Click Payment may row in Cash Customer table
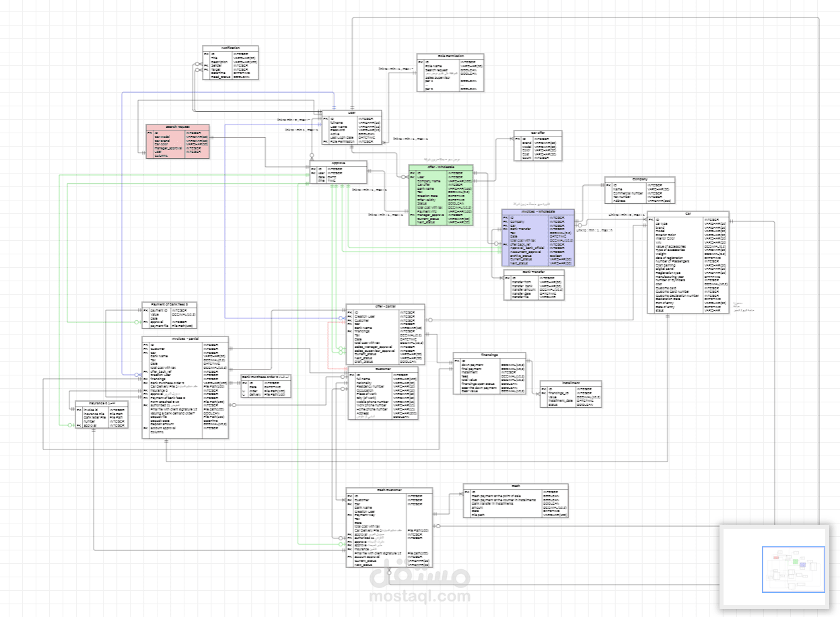The image size is (840, 617). coord(389,515)
